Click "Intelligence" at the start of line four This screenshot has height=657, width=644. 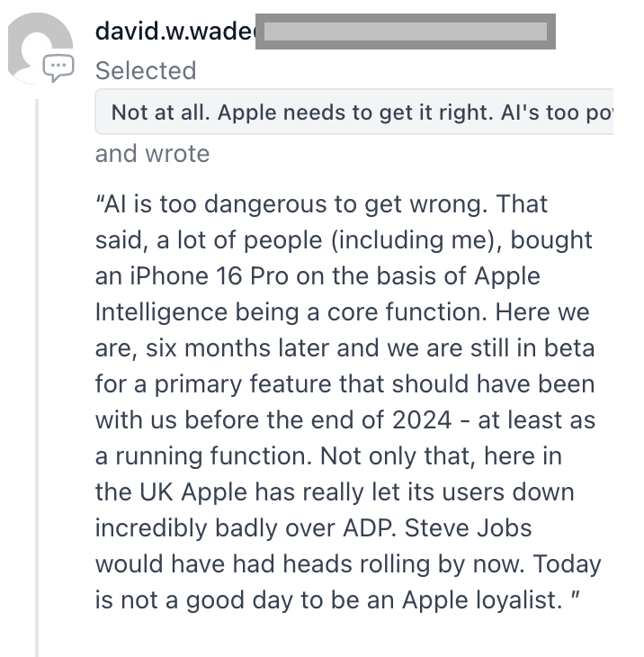coord(161,312)
